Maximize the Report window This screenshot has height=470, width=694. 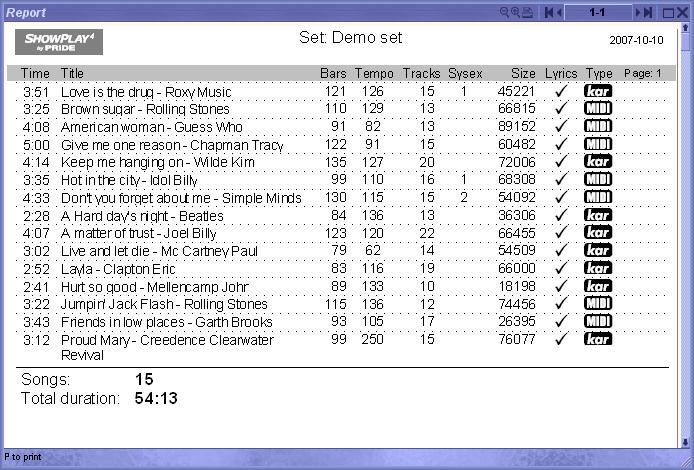[668, 13]
